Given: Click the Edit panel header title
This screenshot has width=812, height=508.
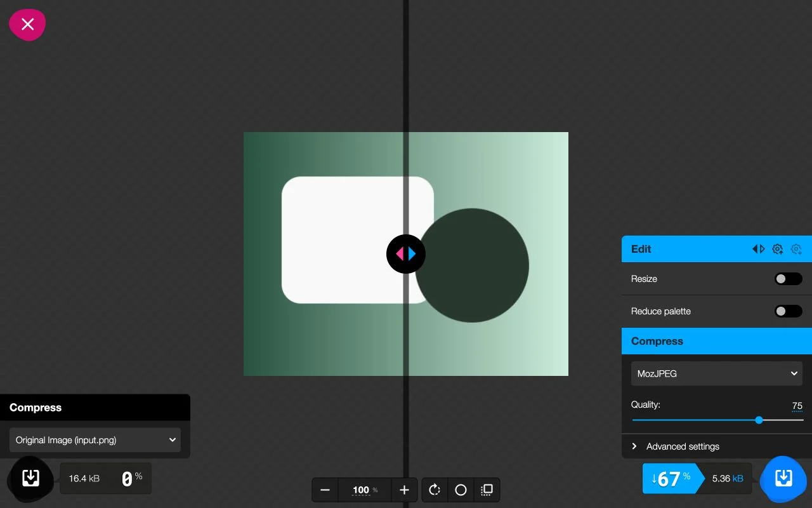Looking at the screenshot, I should (x=641, y=249).
